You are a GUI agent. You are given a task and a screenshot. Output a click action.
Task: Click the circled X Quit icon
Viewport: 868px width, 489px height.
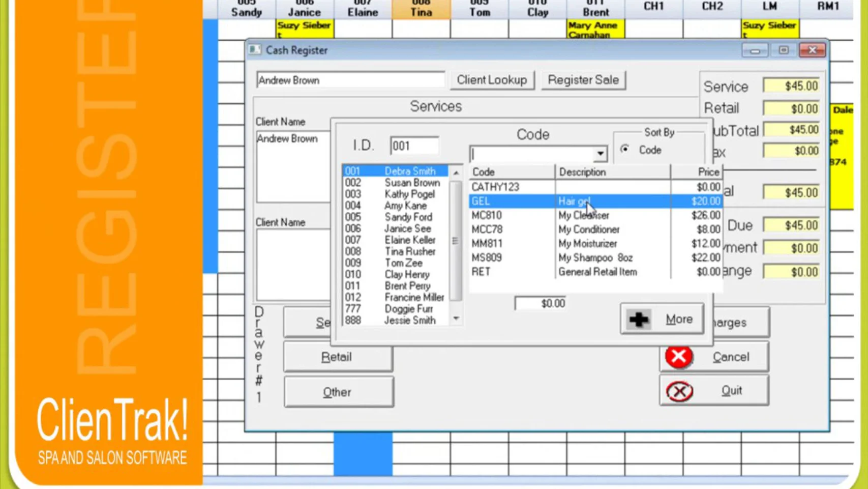[679, 391]
